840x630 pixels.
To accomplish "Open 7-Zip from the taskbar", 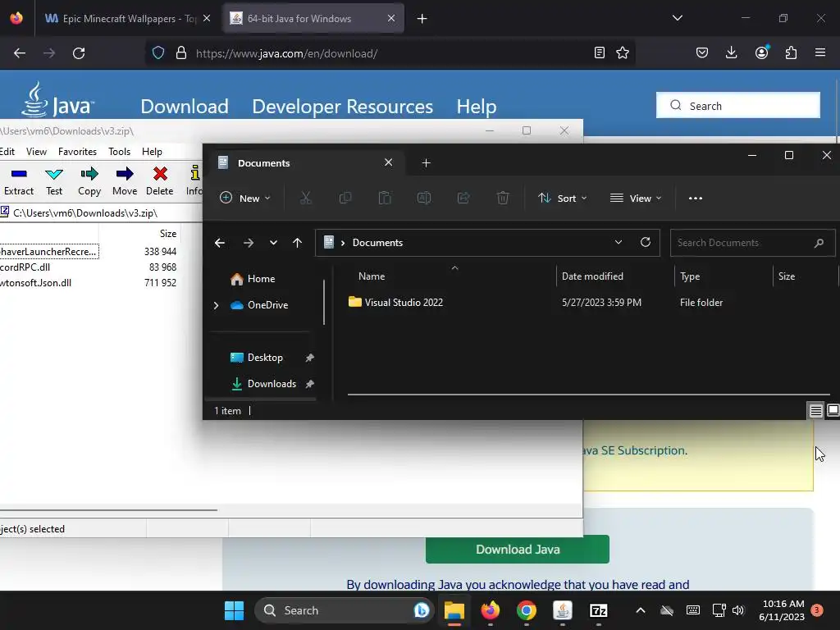I will 598,610.
